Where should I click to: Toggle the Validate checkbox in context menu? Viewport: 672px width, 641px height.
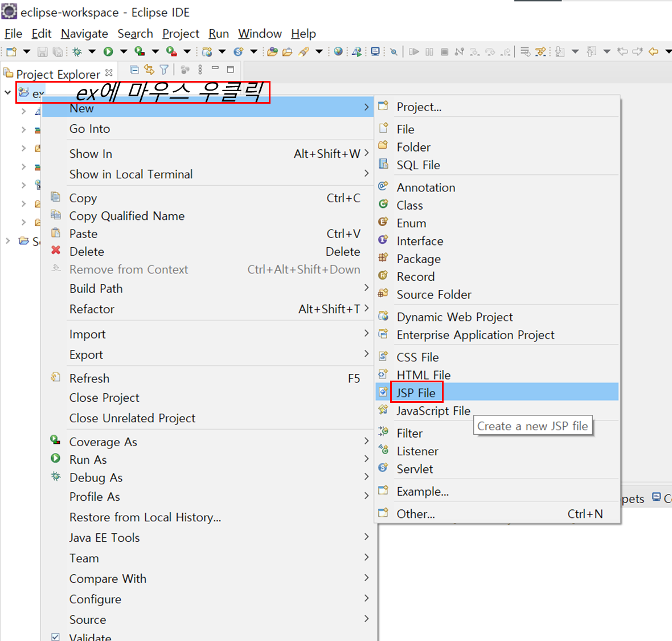click(x=55, y=636)
